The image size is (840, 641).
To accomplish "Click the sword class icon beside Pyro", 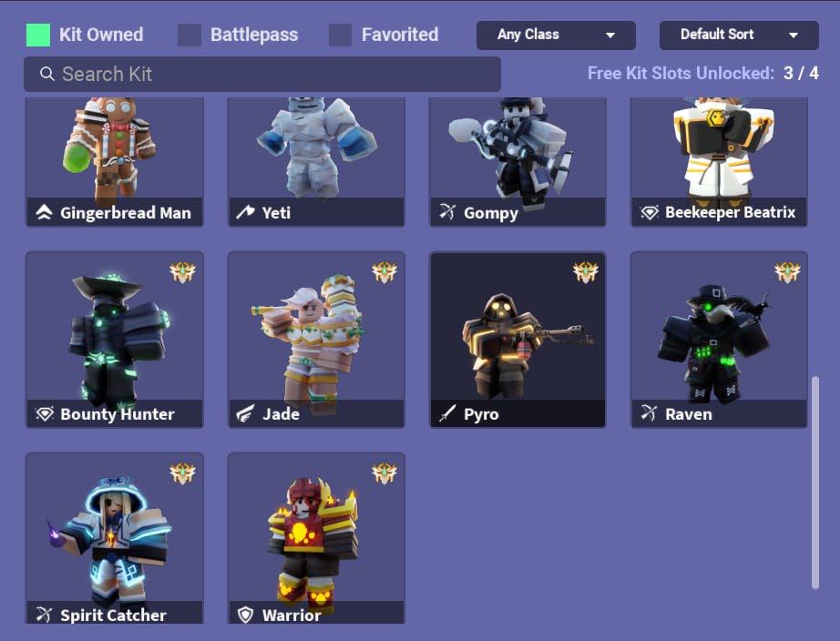I will coord(447,413).
